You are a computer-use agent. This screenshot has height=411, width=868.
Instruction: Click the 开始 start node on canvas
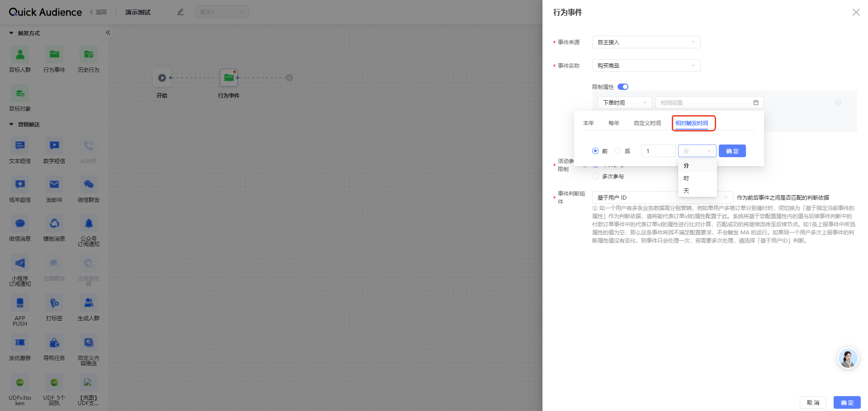click(162, 78)
